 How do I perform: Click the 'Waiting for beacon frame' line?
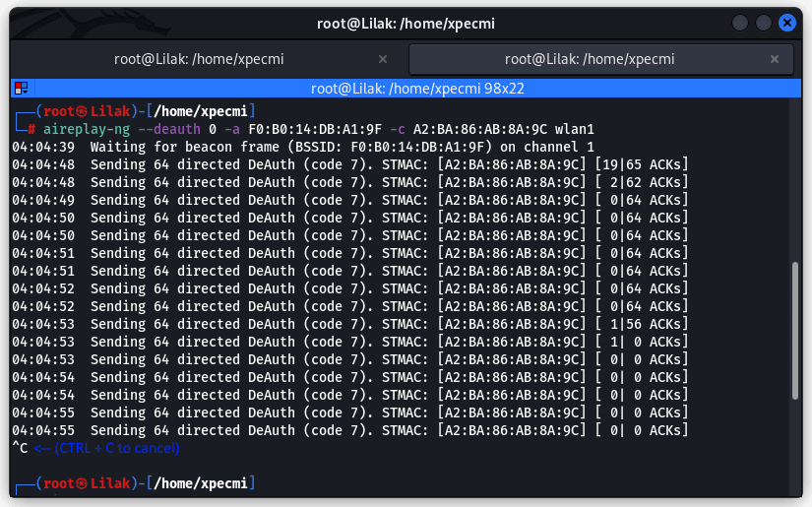point(303,147)
